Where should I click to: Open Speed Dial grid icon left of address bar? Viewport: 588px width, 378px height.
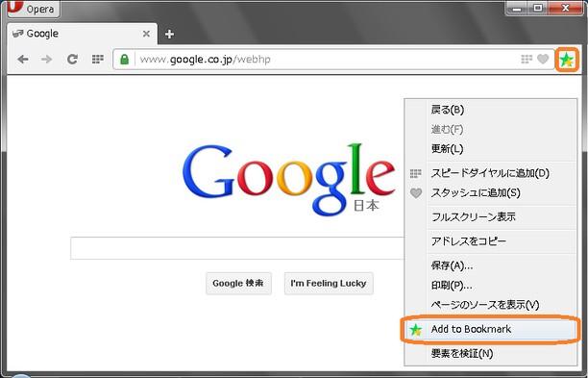pos(98,59)
